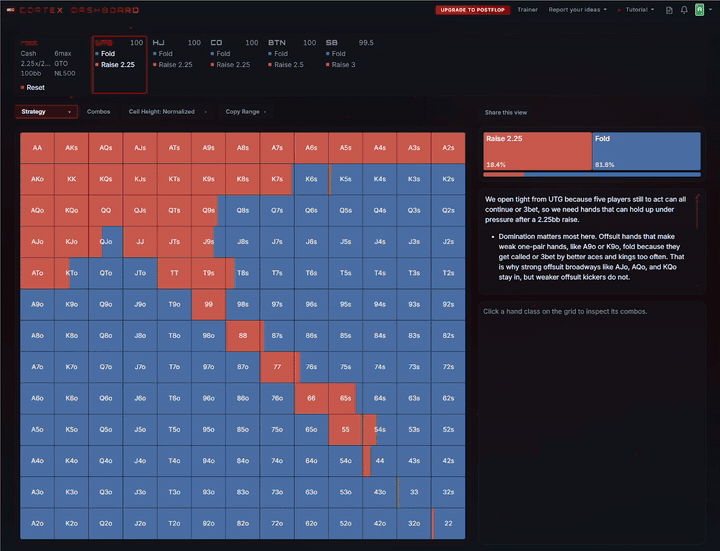Select CO Raise 2.25 action
Screen dimensions: 720x551
(231, 65)
